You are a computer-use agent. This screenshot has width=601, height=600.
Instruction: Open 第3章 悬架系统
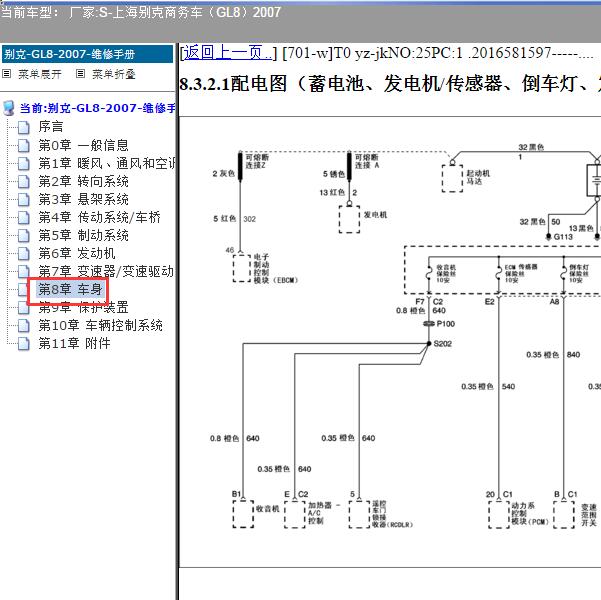[83, 199]
